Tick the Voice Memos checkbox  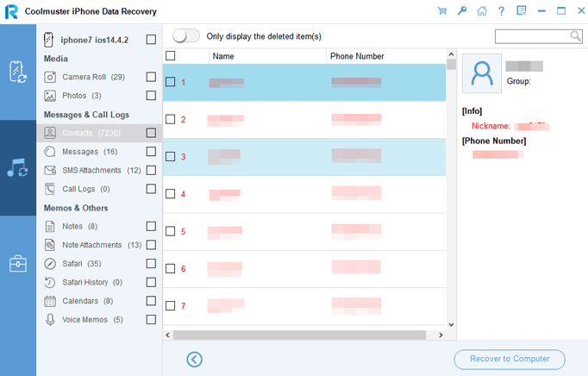click(151, 319)
